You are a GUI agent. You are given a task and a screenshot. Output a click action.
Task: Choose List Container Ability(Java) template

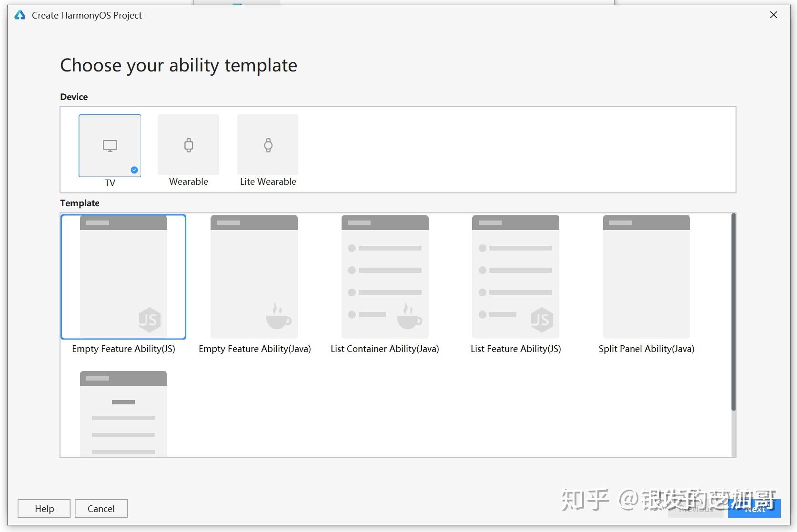coord(385,277)
